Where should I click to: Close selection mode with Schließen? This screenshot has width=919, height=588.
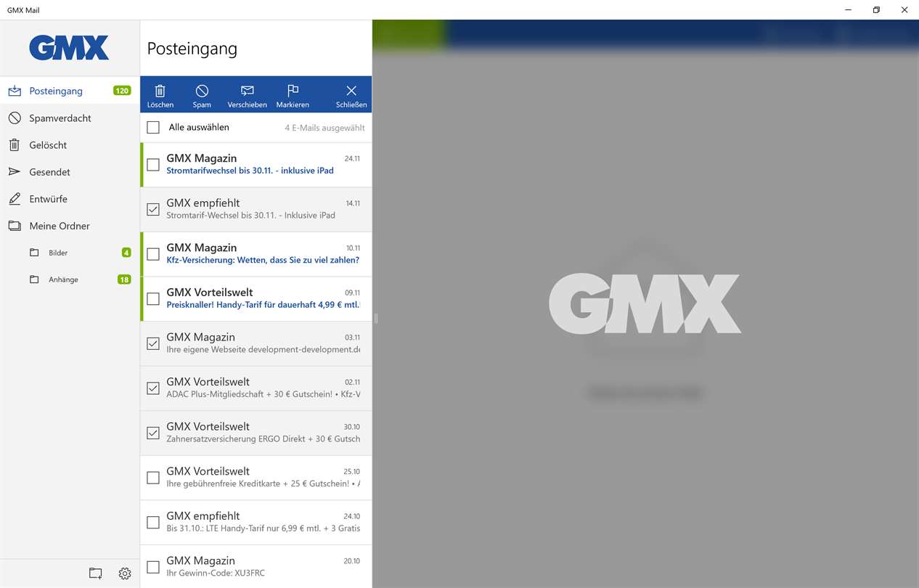click(351, 94)
